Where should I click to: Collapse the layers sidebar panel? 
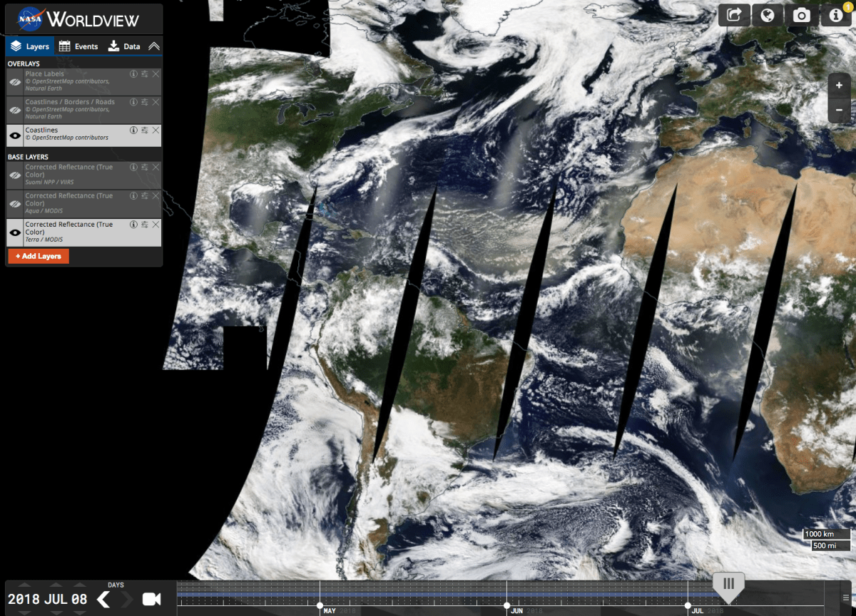coord(154,46)
